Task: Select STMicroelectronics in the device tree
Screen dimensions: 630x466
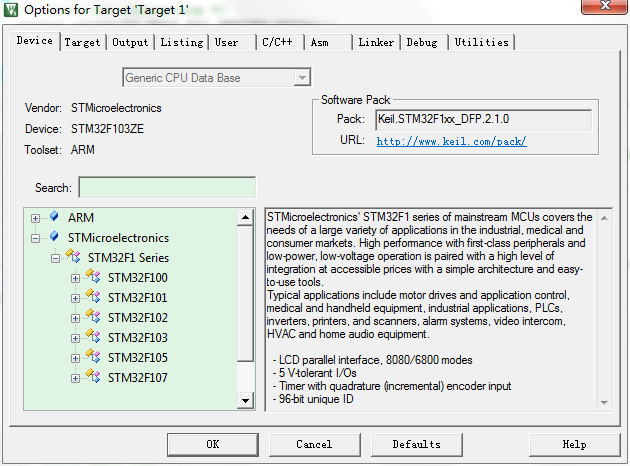Action: click(x=119, y=237)
